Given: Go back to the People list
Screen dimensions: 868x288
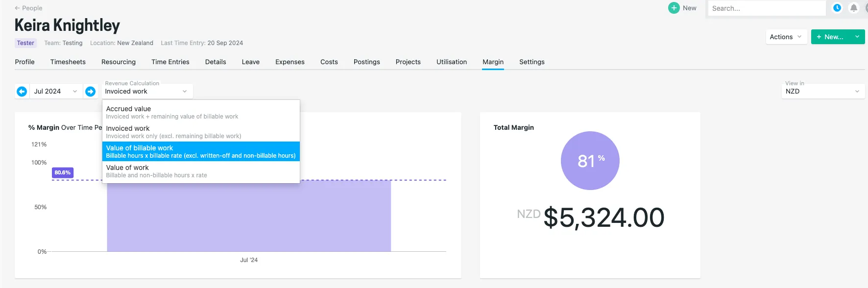Looking at the screenshot, I should click(x=28, y=8).
